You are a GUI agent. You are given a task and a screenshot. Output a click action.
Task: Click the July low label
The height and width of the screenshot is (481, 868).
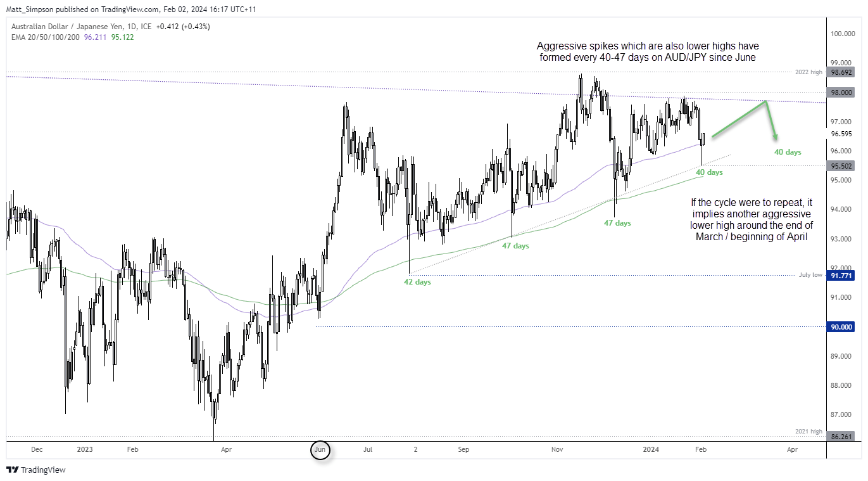point(812,276)
